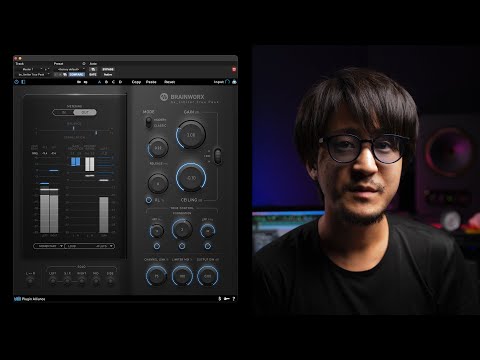This screenshot has width=480, height=360.
Task: Click Reset in the plugin toolbar
Action: 169,82
